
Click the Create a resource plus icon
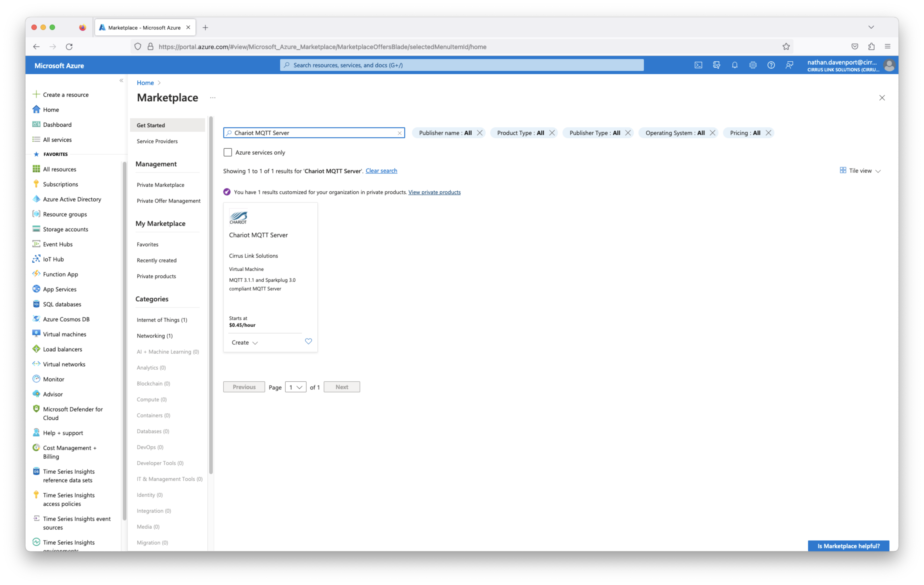pyautogui.click(x=36, y=94)
